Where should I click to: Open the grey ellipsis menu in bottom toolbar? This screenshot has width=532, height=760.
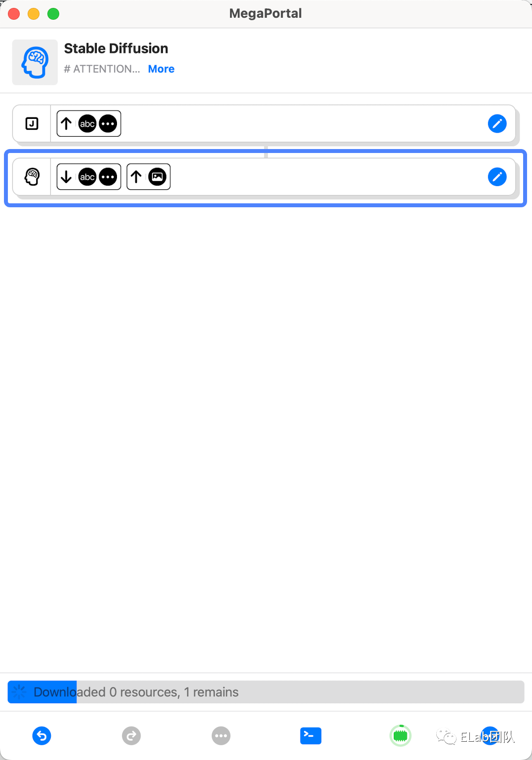pyautogui.click(x=221, y=736)
